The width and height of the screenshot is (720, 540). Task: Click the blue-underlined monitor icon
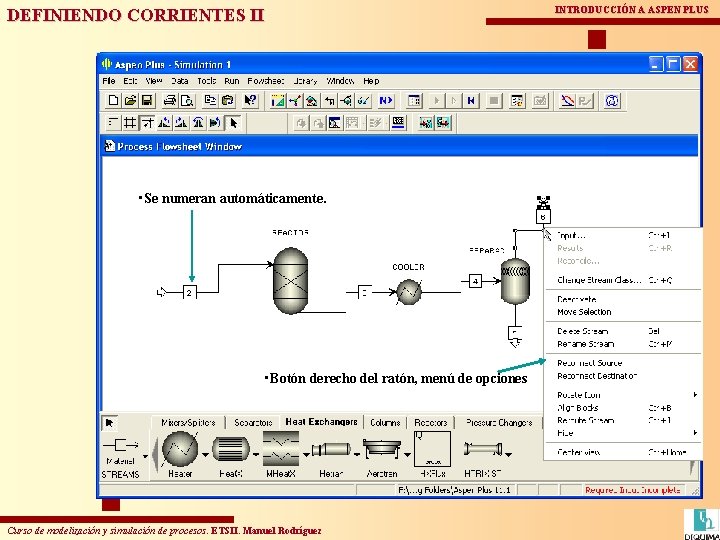click(398, 123)
